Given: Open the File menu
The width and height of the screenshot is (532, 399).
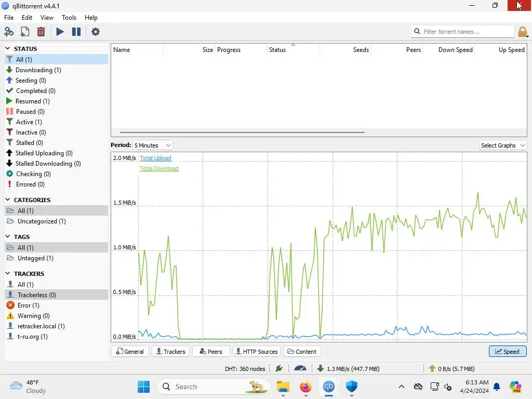Looking at the screenshot, I should click(9, 18).
